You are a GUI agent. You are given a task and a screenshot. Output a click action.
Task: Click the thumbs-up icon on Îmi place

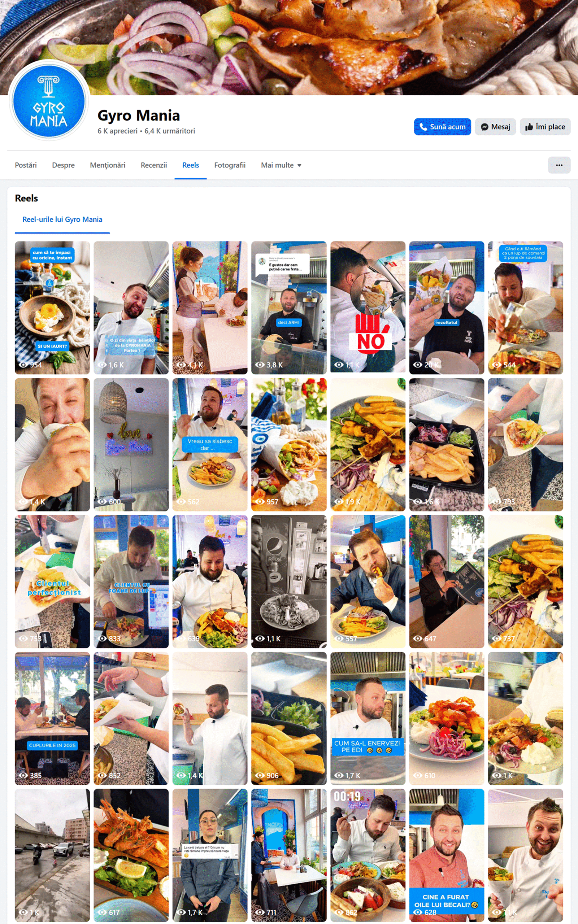tap(529, 127)
